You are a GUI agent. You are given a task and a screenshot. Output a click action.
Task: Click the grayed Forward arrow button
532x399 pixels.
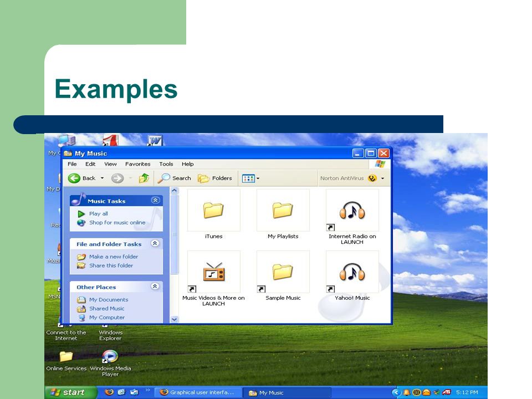(117, 178)
